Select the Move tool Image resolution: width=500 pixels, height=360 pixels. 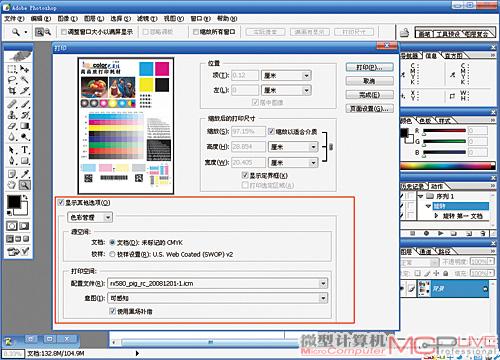tap(25, 69)
